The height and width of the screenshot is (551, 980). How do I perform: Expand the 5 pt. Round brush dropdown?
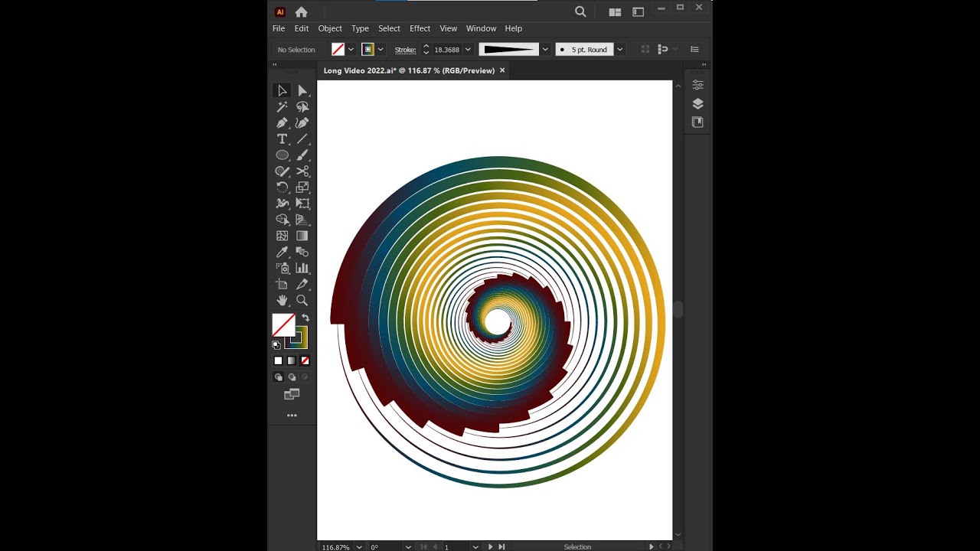620,50
